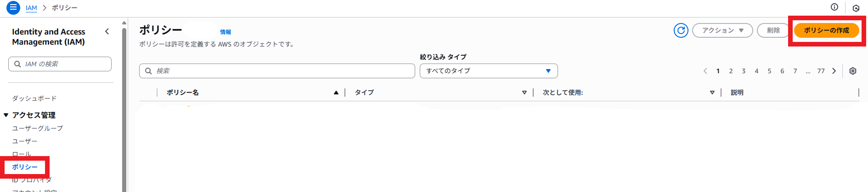This screenshot has height=192, width=868.
Task: Open the table preferences gear icon
Action: pos(853,71)
